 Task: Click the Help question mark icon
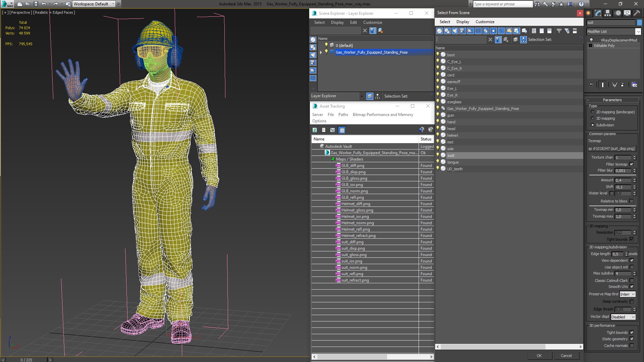[581, 4]
